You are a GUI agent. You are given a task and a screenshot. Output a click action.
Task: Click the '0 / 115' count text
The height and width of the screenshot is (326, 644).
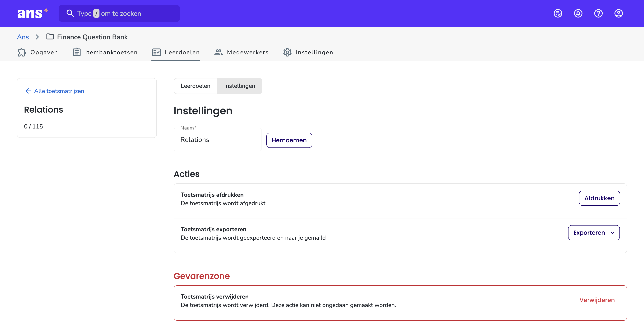click(34, 126)
